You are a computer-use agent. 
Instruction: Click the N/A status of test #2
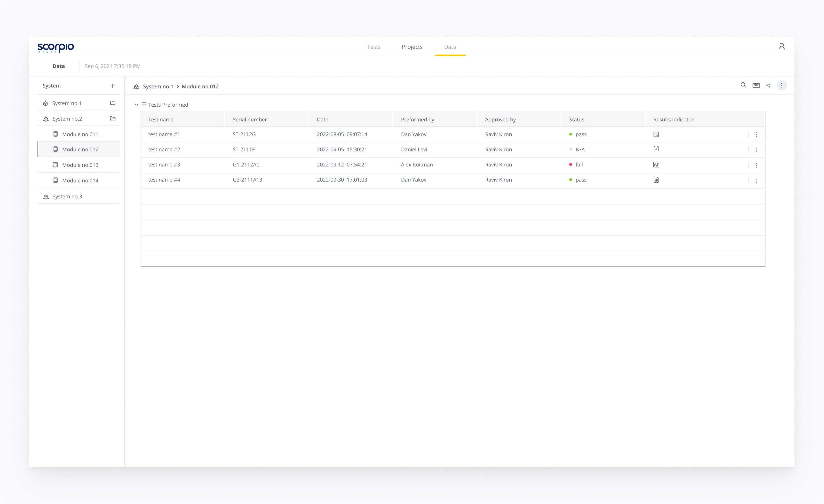[577, 150]
